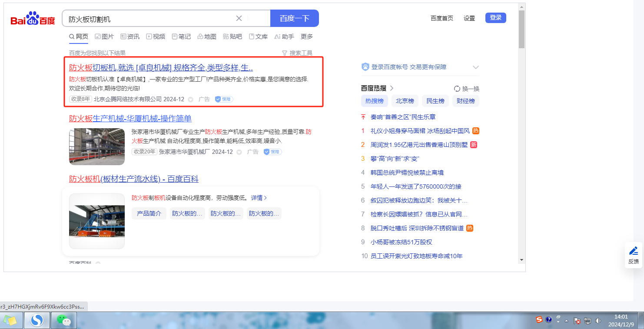The image size is (644, 329).
Task: Open hot search 礼仪小姐身穿马面裙
Action: [420, 131]
